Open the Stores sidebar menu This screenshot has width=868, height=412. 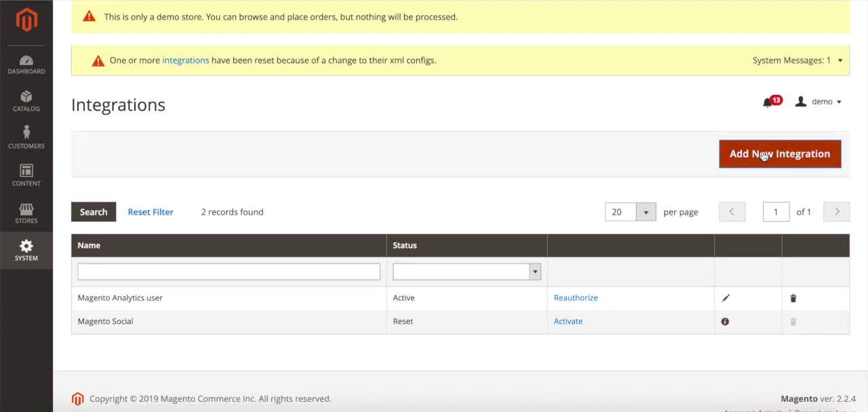point(26,213)
